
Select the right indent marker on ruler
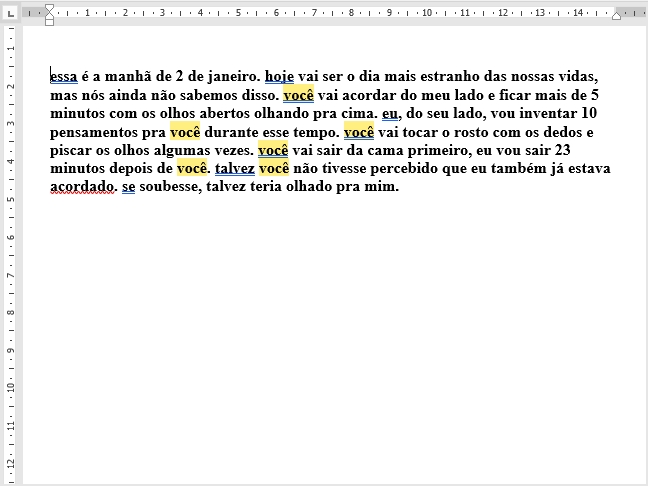click(617, 15)
